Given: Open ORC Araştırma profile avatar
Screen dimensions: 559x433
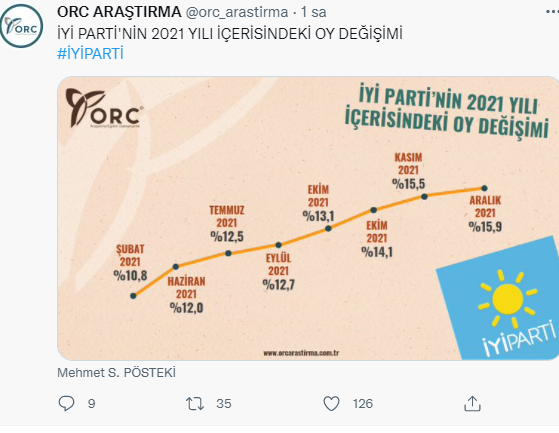Looking at the screenshot, I should (21, 26).
